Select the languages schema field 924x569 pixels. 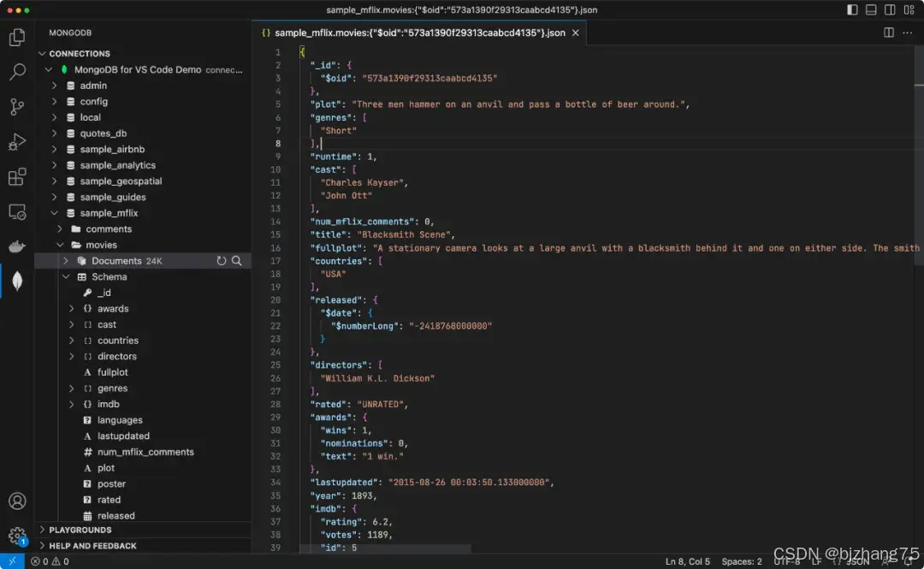(x=120, y=420)
